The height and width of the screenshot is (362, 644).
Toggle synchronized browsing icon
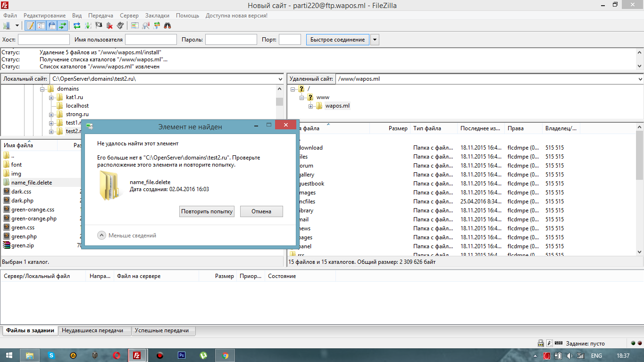[x=157, y=25]
